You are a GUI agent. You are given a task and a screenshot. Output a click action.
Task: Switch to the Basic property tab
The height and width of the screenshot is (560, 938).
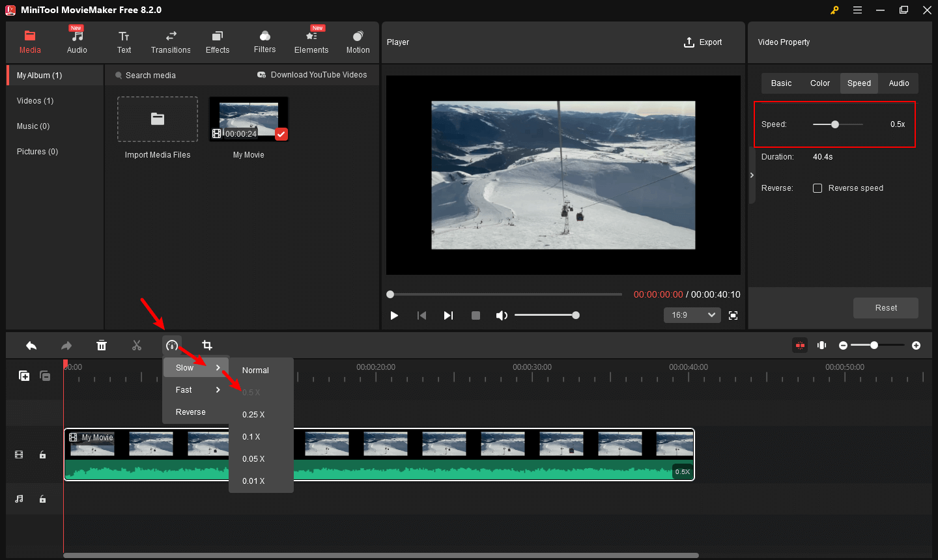pos(781,83)
